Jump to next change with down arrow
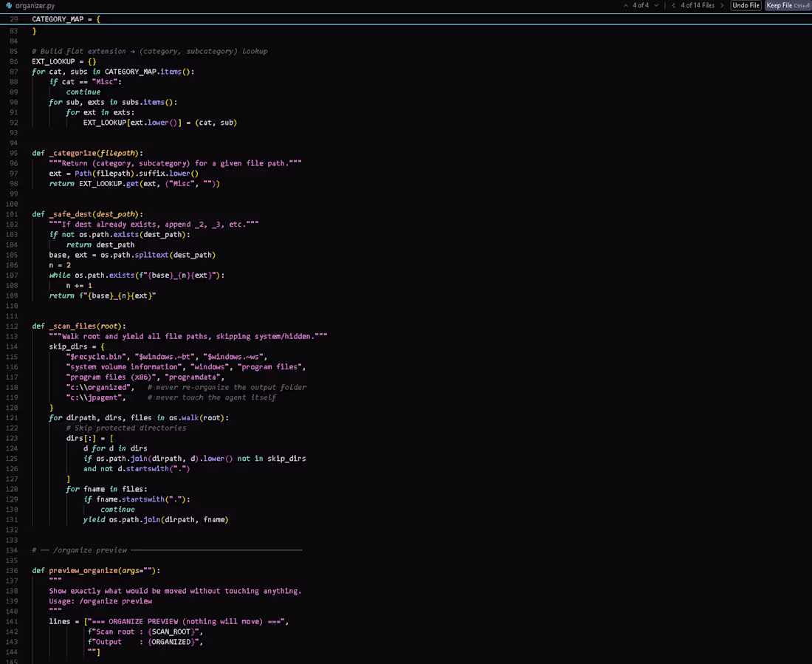The image size is (812, 664). coord(656,5)
